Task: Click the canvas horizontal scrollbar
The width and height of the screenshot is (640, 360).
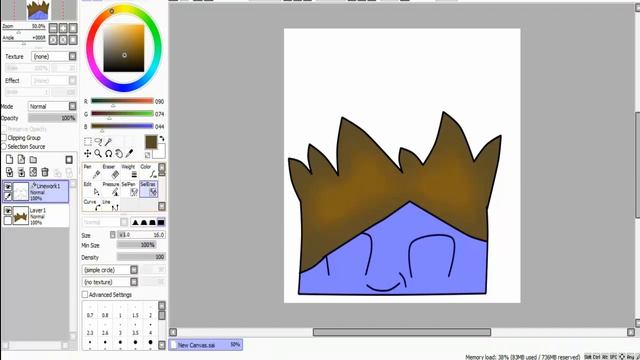Action: pos(402,332)
